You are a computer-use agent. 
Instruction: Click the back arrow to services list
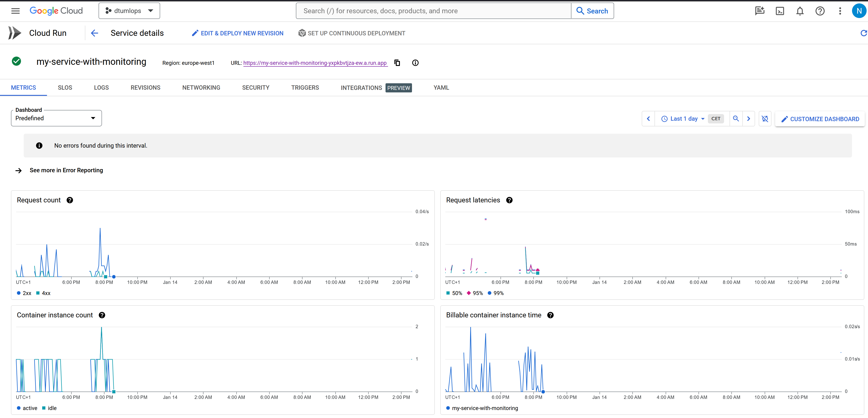pos(95,33)
